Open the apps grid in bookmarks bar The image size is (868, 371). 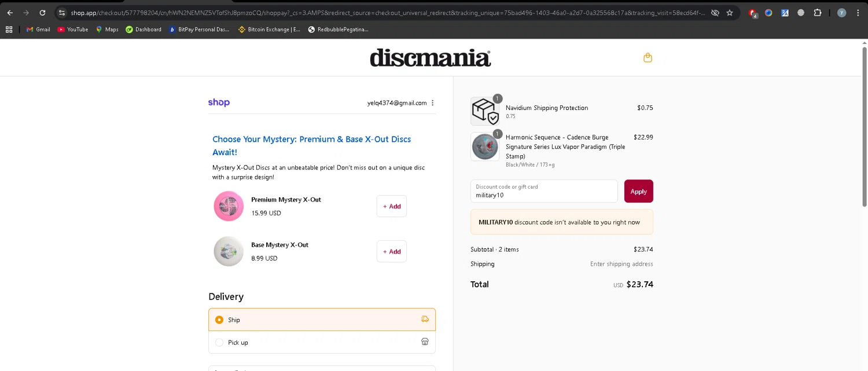(9, 30)
